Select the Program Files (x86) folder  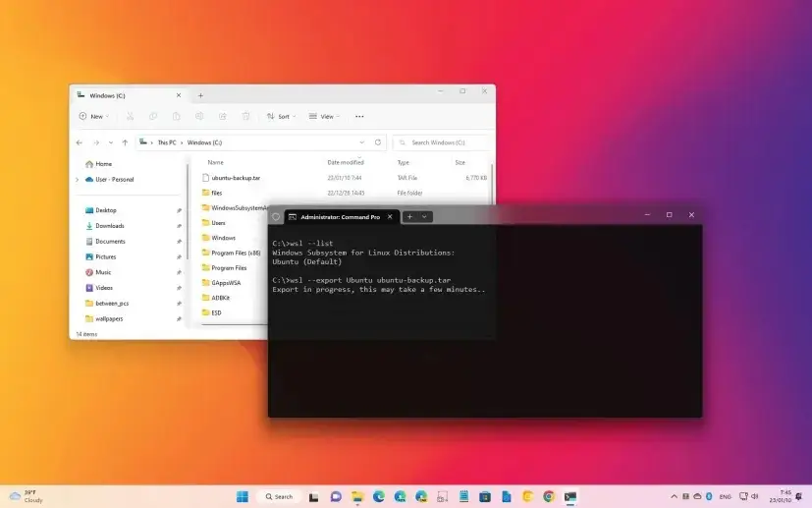pos(234,253)
